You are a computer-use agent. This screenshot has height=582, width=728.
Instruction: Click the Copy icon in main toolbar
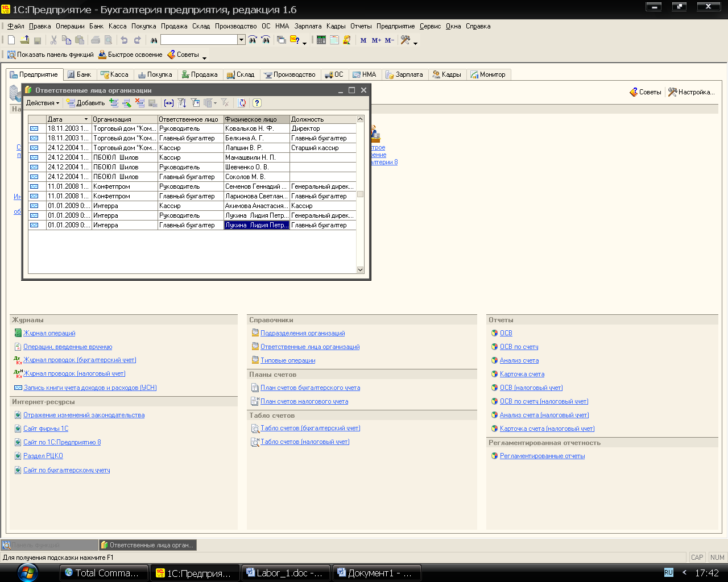pos(67,40)
